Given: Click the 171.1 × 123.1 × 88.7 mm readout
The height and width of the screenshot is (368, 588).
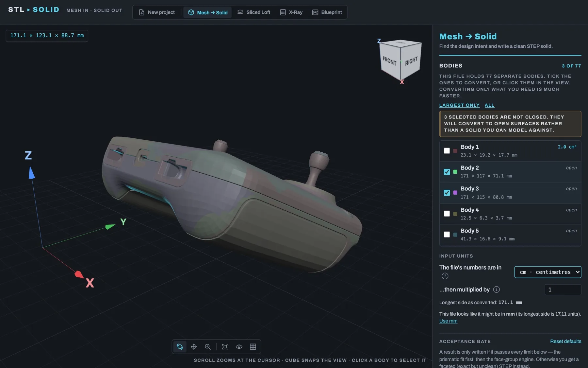Looking at the screenshot, I should click(47, 35).
